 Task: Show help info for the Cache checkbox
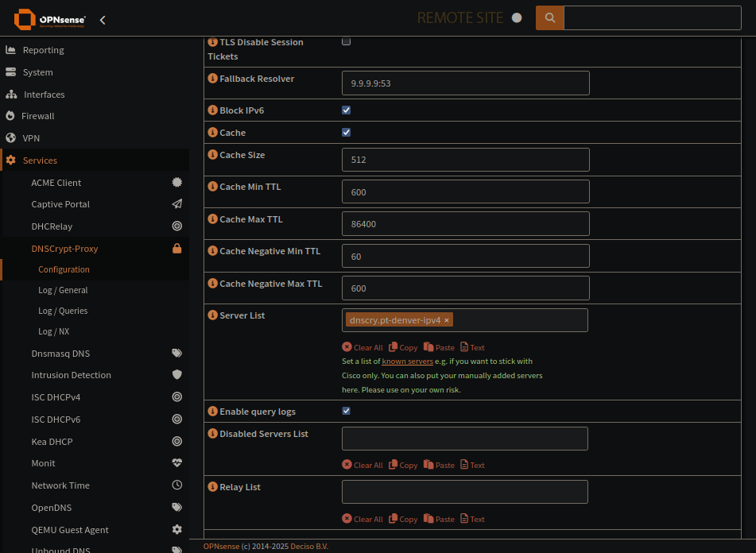(212, 132)
